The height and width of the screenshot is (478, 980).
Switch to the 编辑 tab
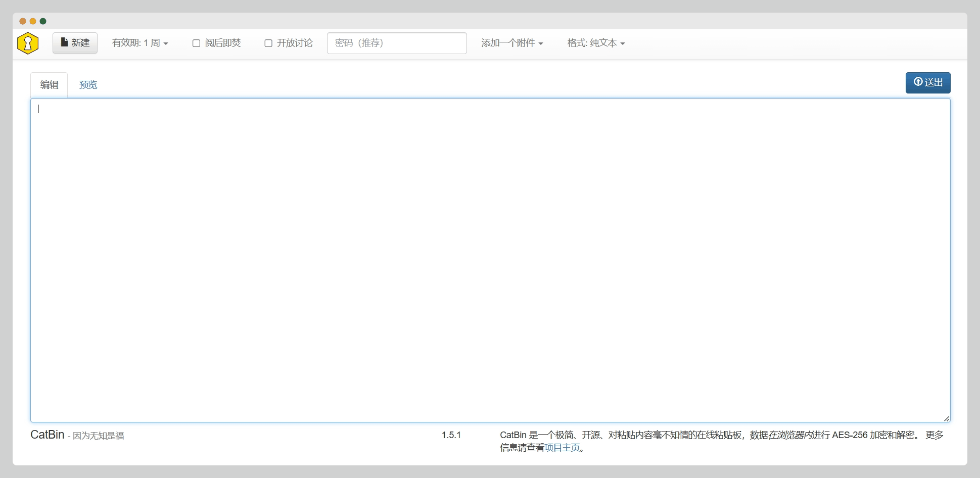pos(49,85)
